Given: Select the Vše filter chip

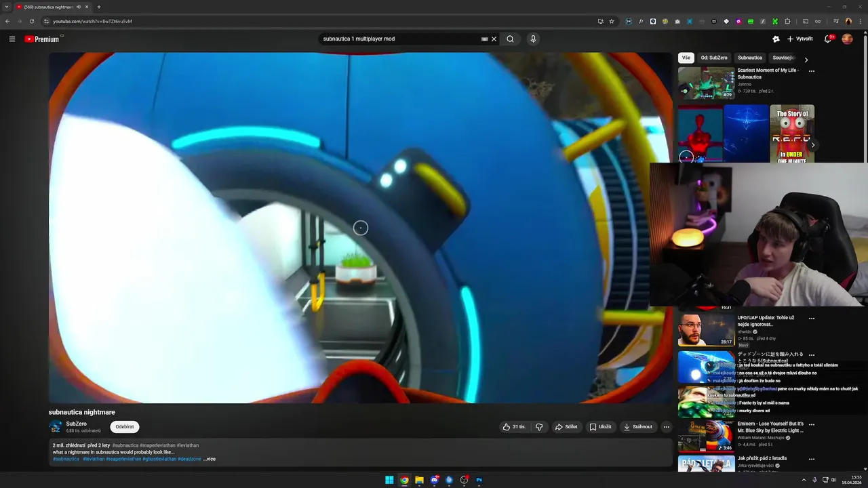Looking at the screenshot, I should click(686, 58).
